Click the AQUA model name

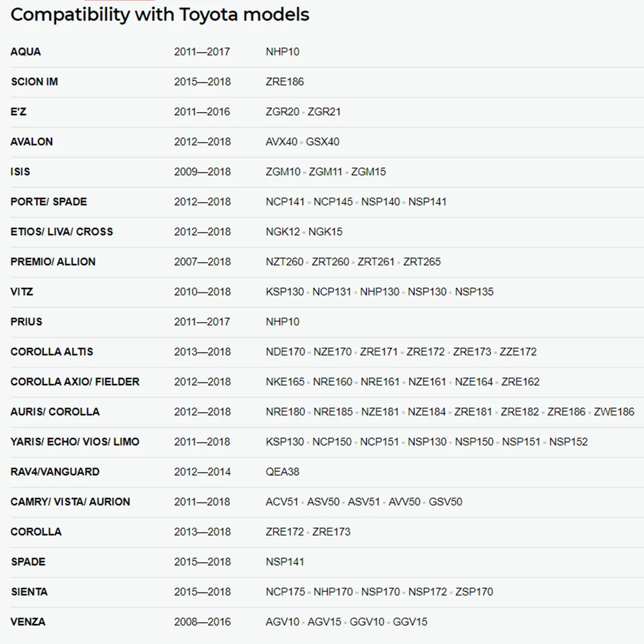coord(26,52)
